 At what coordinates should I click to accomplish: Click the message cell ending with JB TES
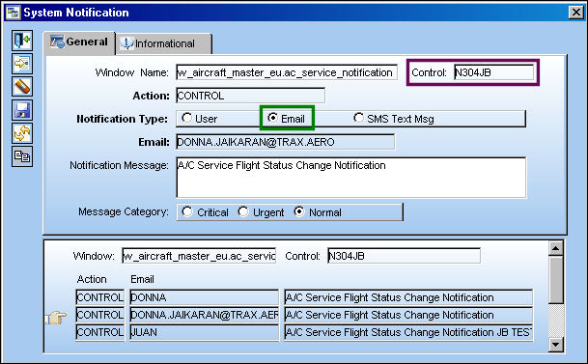click(408, 332)
